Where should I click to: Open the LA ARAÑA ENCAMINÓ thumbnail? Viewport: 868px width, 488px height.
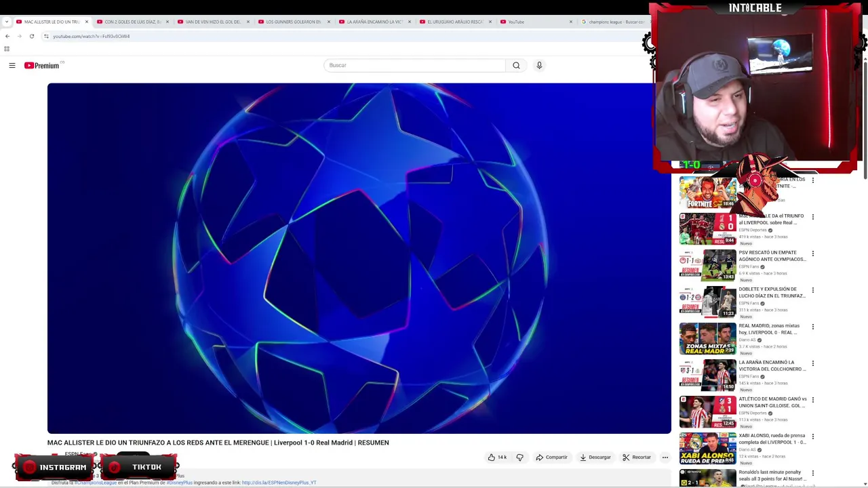(707, 375)
